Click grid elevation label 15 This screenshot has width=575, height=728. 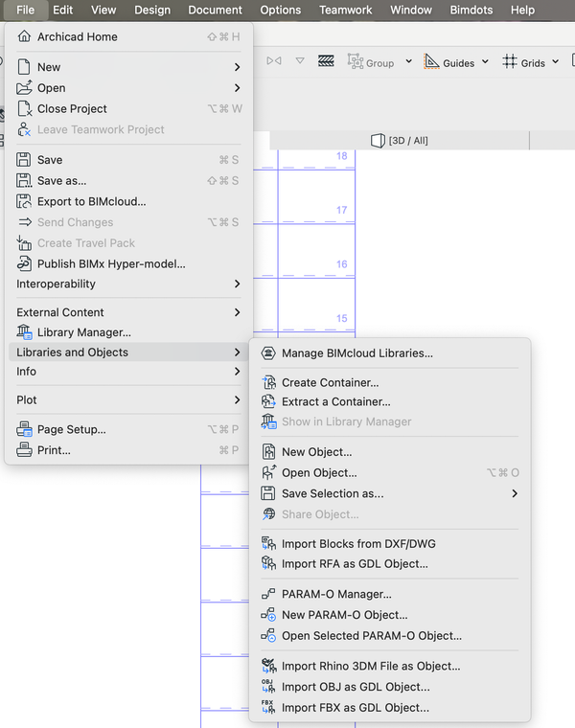[x=342, y=318]
